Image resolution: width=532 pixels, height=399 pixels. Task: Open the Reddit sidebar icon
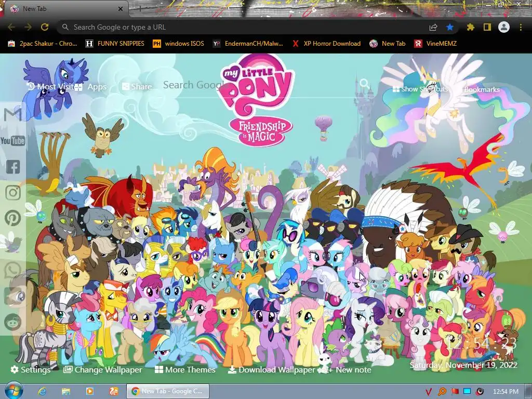point(13,322)
